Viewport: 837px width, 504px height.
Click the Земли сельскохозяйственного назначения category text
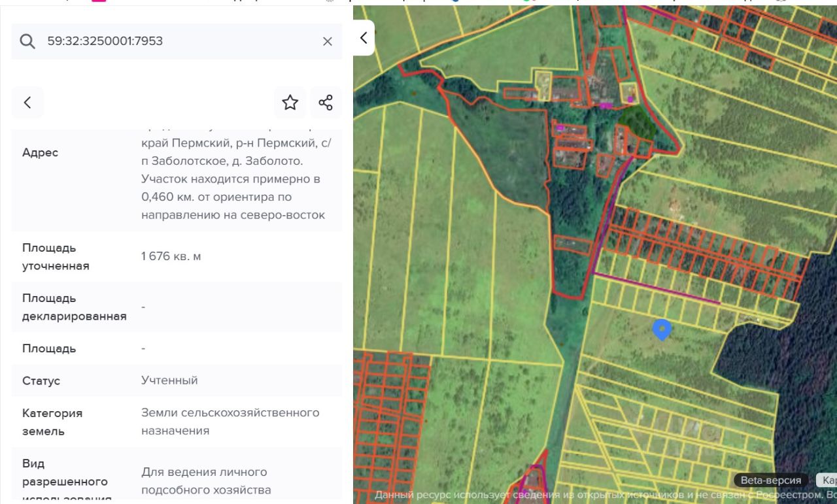coord(230,422)
